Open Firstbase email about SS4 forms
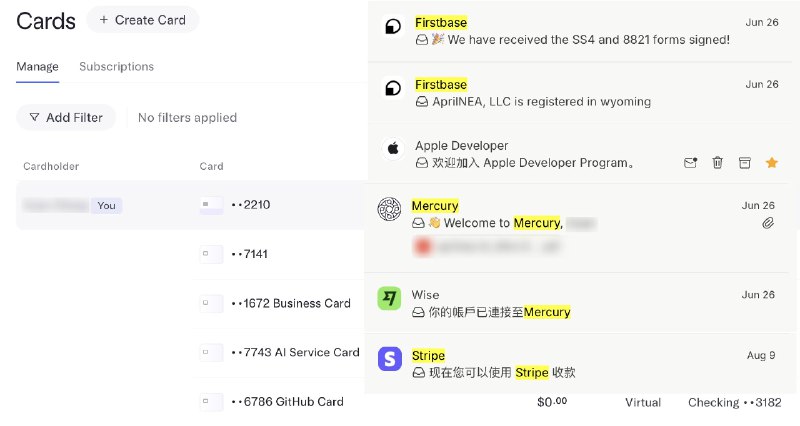 (572, 40)
